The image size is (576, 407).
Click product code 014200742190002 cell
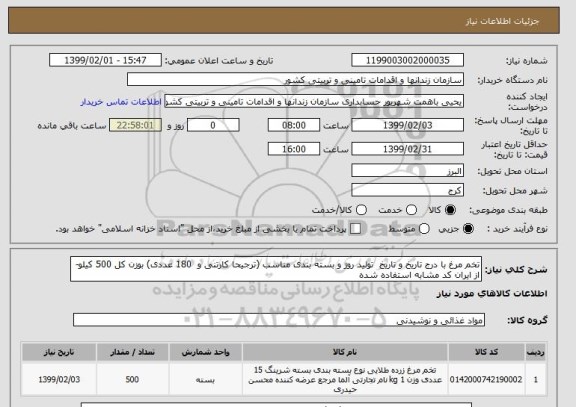(486, 379)
